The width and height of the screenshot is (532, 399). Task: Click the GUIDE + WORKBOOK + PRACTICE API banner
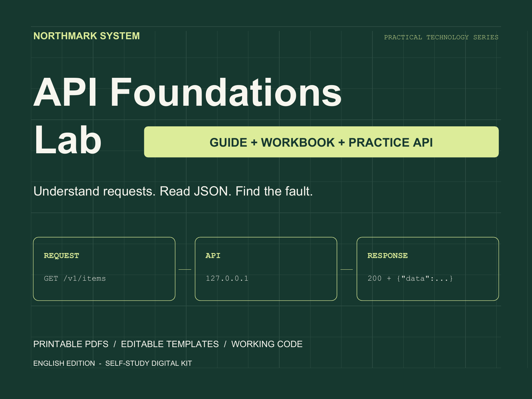(321, 142)
